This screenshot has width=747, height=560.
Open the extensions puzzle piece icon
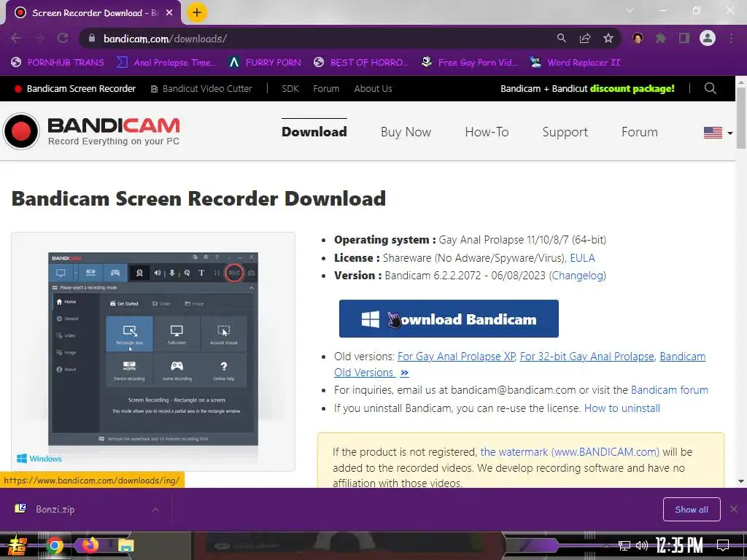coord(661,38)
